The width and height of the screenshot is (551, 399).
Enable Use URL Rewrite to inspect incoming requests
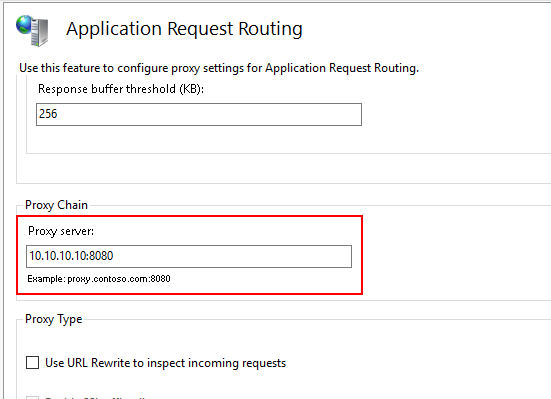pos(32,362)
